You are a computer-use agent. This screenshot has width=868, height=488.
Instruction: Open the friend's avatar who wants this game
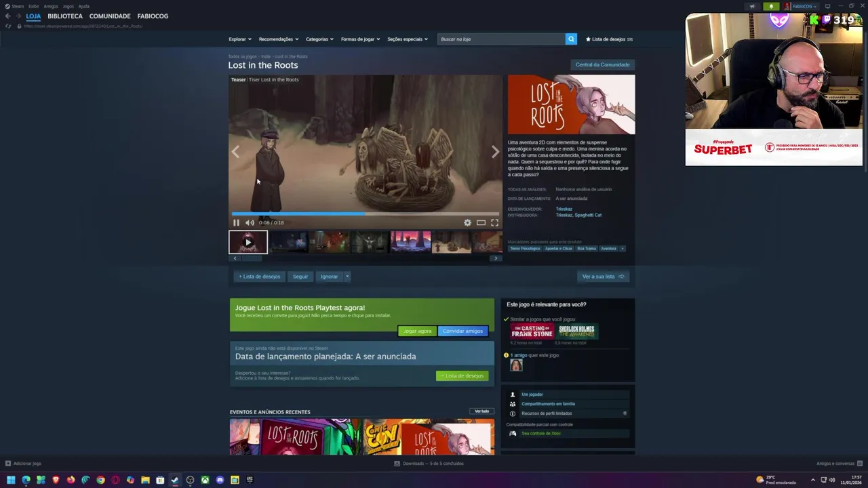pyautogui.click(x=516, y=365)
